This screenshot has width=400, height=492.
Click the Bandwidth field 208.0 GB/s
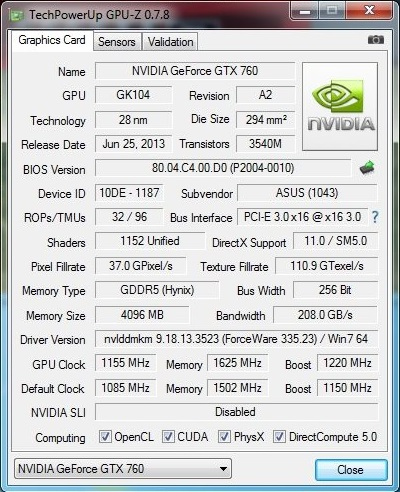325,315
